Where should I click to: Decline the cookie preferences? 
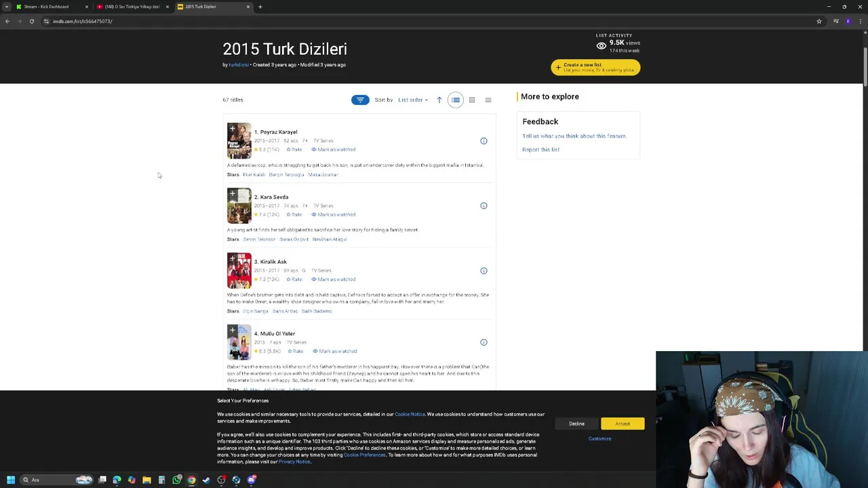coord(576,424)
